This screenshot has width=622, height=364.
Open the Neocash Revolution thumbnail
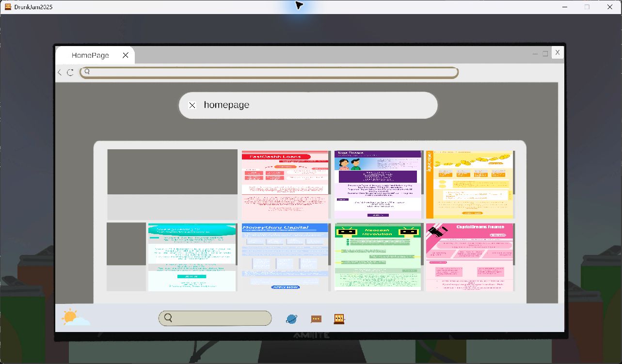point(378,257)
